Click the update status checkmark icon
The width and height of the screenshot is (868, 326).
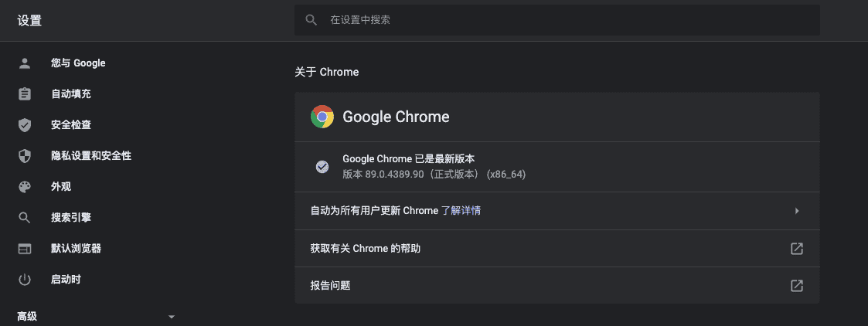pos(322,166)
